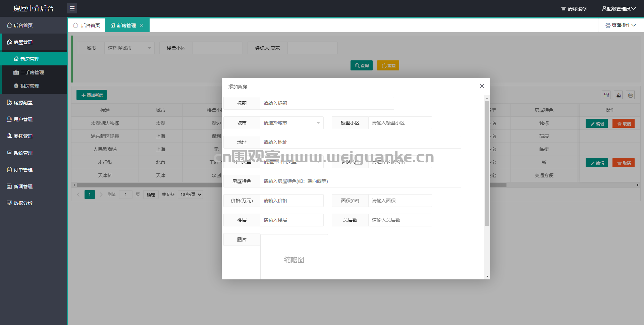Viewport: 644px width, 325px height.
Task: Click the dialog's vertical scrollbar
Action: (x=487, y=163)
